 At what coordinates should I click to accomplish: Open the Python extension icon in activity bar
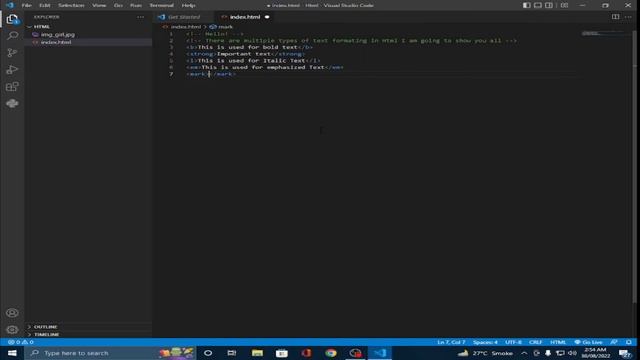[x=12, y=103]
